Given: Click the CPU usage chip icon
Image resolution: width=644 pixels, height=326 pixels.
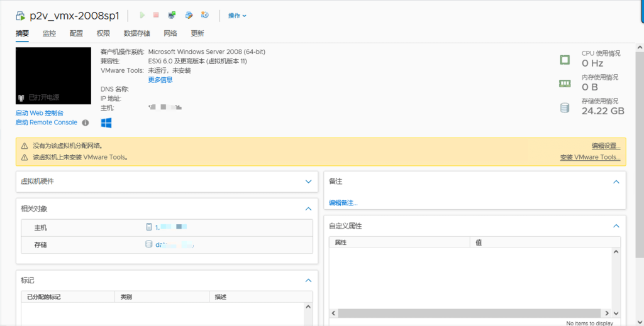Looking at the screenshot, I should [x=565, y=60].
